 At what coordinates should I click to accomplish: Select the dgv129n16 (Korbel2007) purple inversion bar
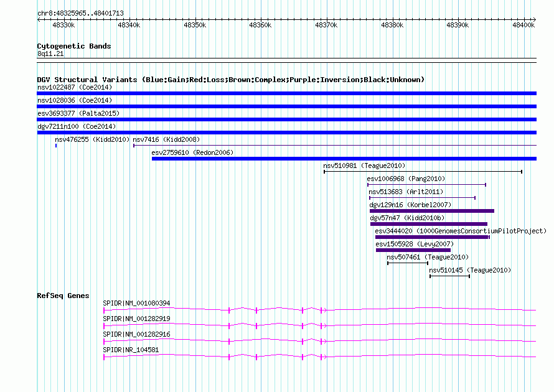pyautogui.click(x=431, y=211)
